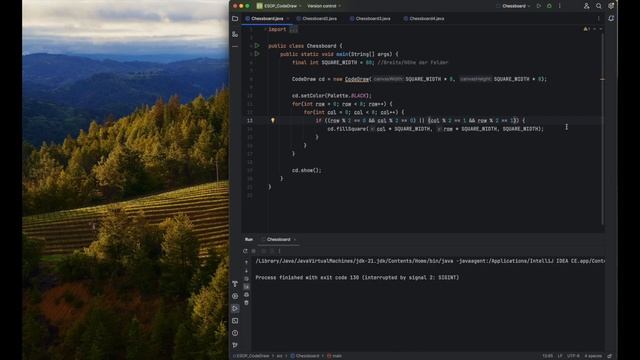
Task: Open the more actions menu next to debug
Action: (560, 6)
